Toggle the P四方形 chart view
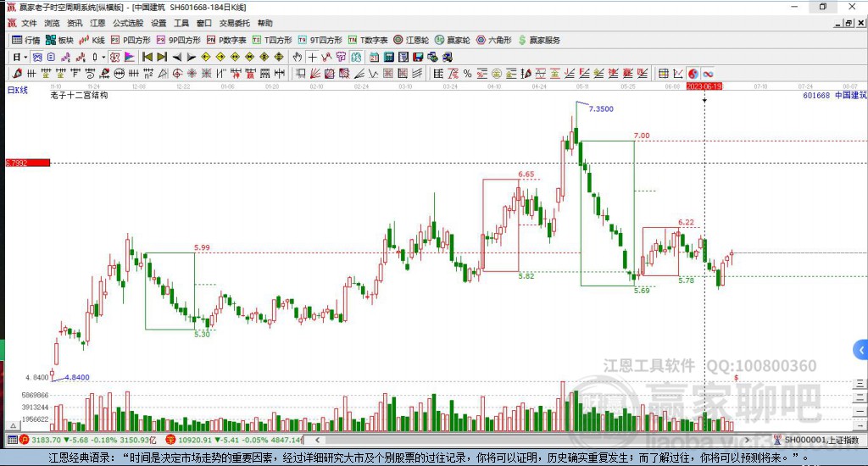Viewport: 868px width, 466px height. [x=131, y=40]
